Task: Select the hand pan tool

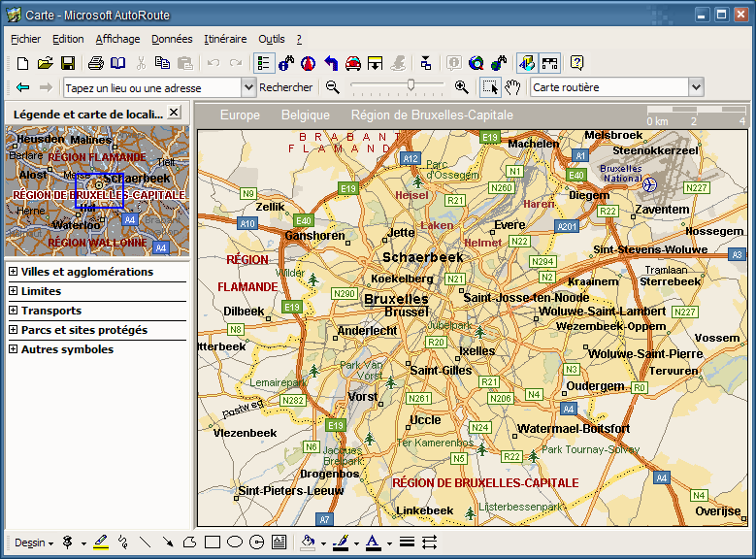Action: coord(512,87)
